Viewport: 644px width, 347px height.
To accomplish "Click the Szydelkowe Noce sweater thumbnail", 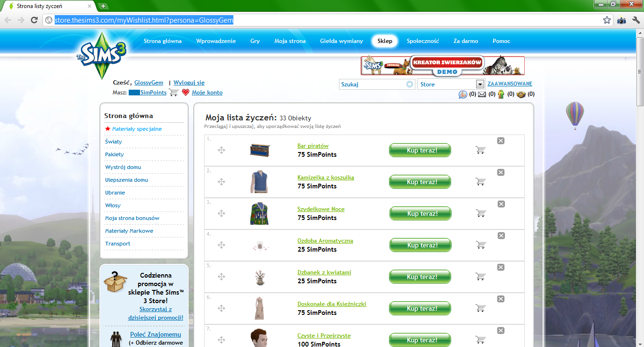I will click(x=259, y=213).
